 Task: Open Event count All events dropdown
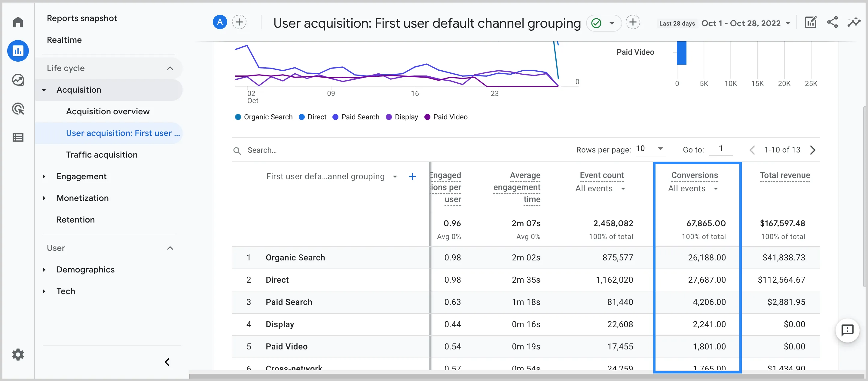point(600,189)
